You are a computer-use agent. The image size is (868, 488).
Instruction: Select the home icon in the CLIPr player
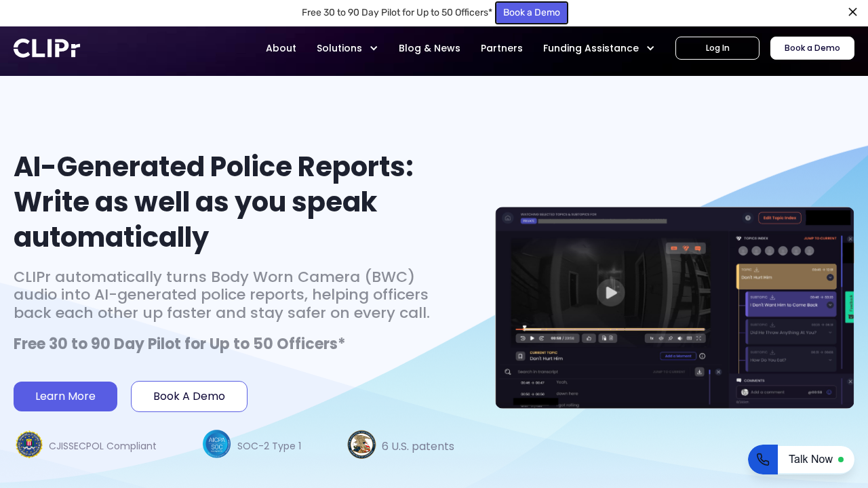tap(508, 218)
